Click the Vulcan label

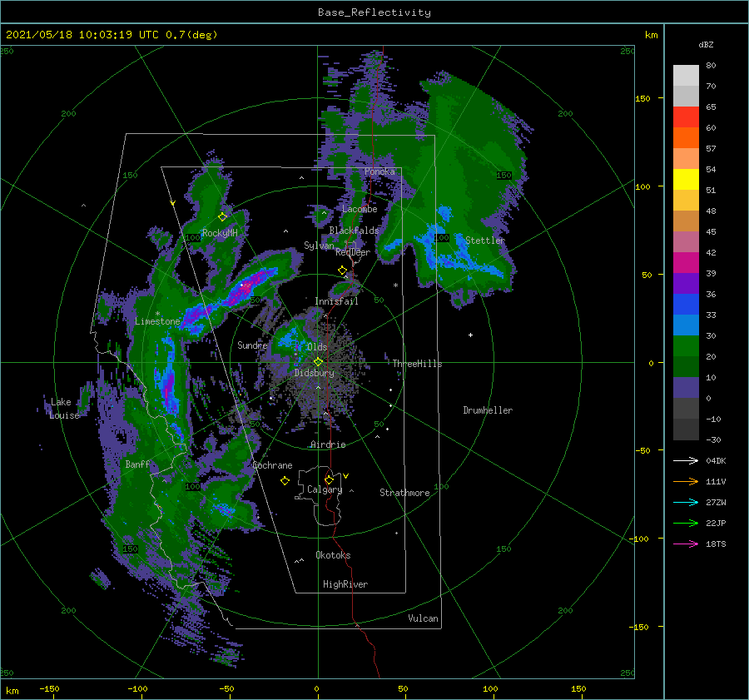(424, 618)
